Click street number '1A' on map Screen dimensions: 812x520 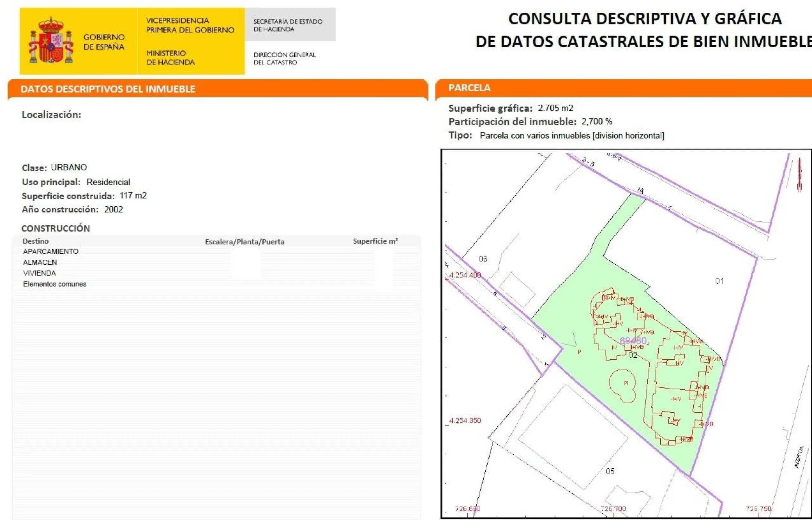click(x=640, y=191)
